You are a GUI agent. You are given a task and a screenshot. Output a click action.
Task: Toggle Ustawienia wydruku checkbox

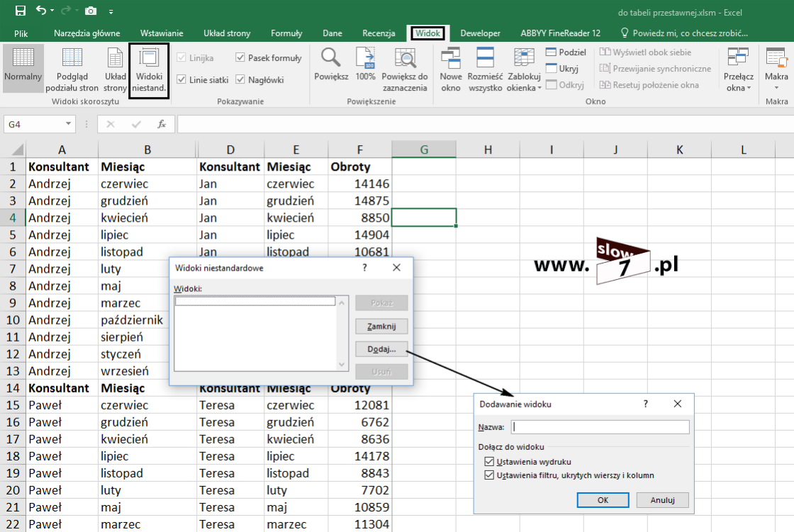click(x=489, y=461)
